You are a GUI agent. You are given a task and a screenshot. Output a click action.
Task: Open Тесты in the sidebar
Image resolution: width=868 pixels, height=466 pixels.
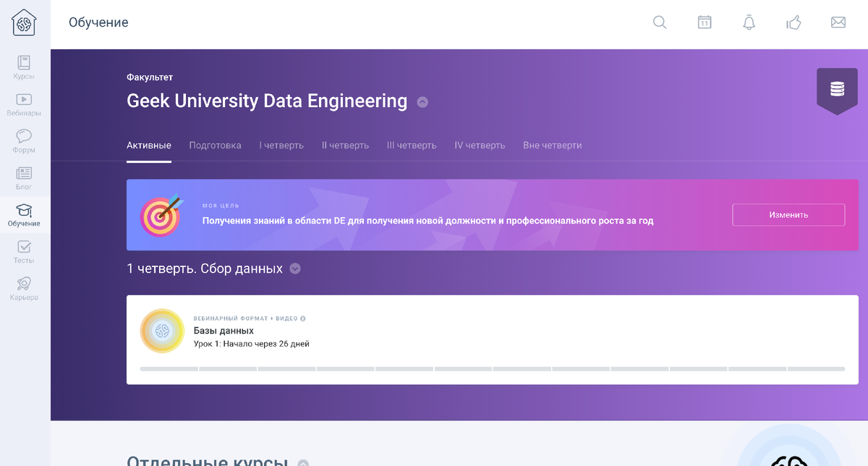24,253
